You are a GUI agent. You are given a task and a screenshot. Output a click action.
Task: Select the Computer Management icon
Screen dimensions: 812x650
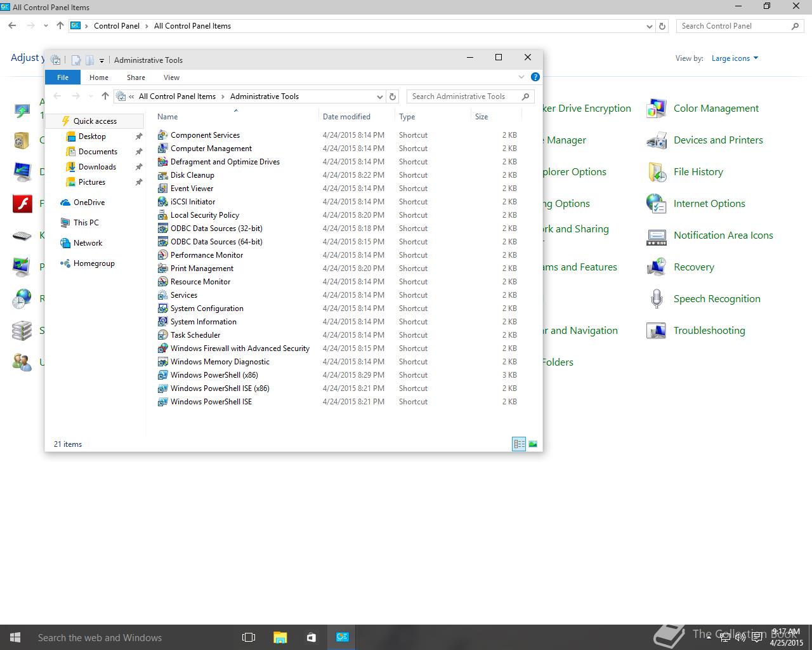coord(162,149)
